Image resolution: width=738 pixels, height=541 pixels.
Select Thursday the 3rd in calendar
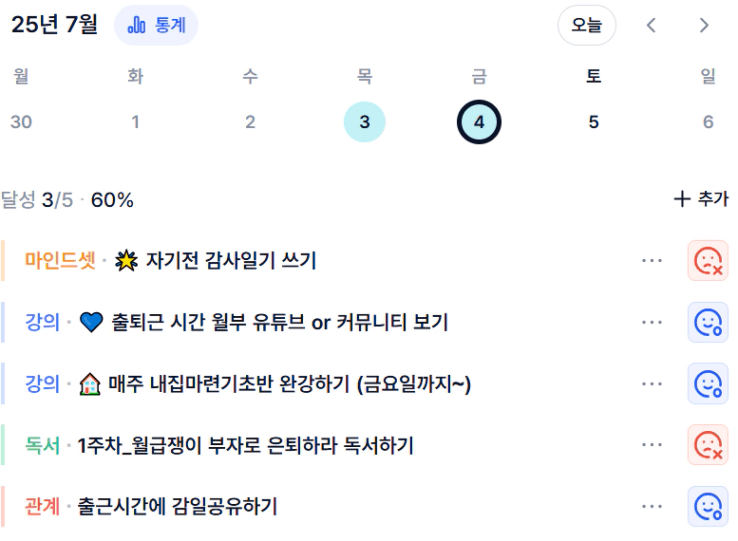point(364,122)
